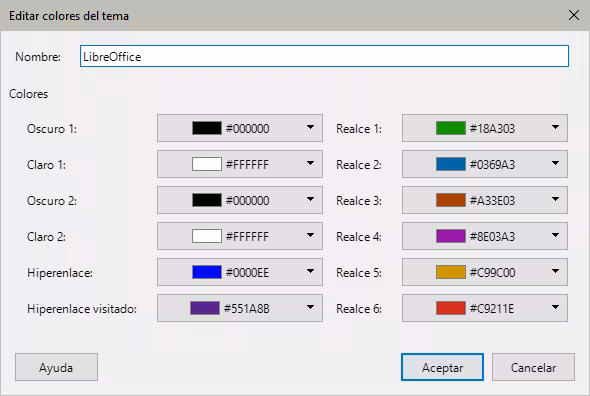Click the Nombre text field containing LibreOffice

tap(324, 56)
